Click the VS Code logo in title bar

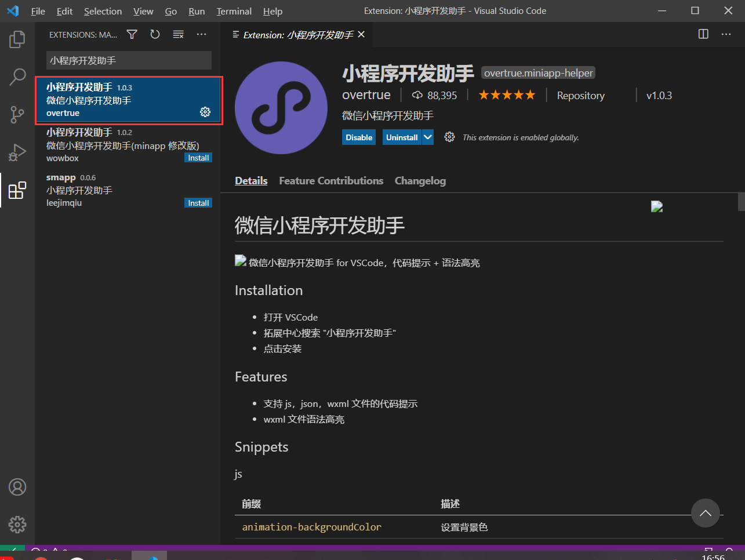click(x=13, y=10)
